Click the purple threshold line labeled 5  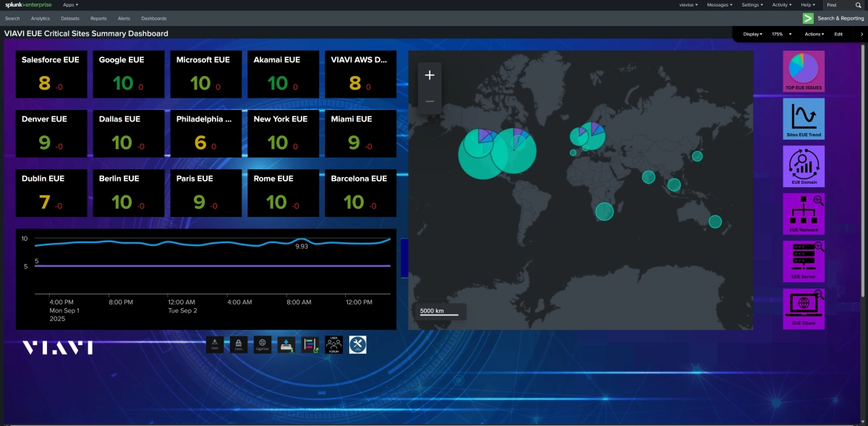click(213, 266)
